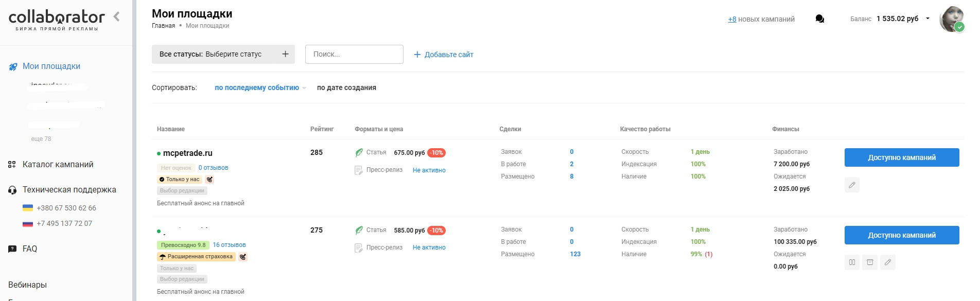
Task: Activate press-release 'Не активно' for mcpetrade.ru
Action: tap(429, 170)
